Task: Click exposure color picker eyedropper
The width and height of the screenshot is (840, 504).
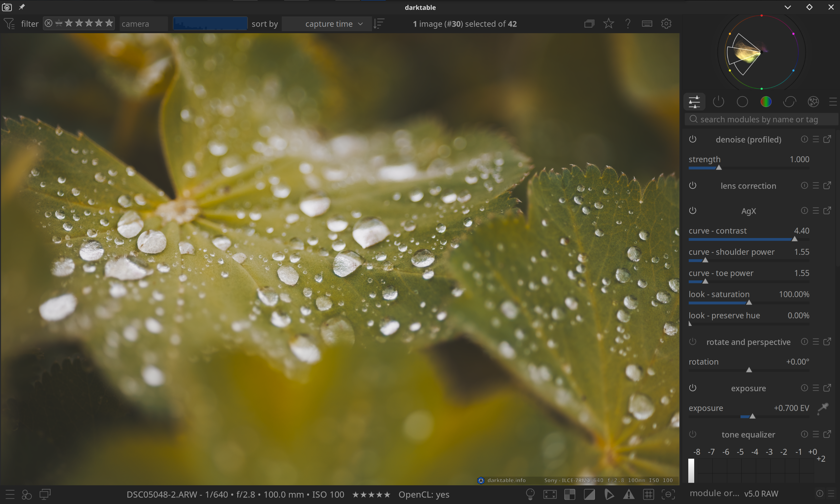Action: pyautogui.click(x=823, y=408)
